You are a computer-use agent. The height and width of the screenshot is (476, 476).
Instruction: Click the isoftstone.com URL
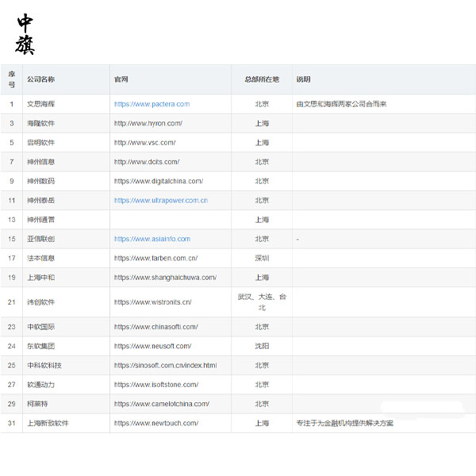point(155,385)
